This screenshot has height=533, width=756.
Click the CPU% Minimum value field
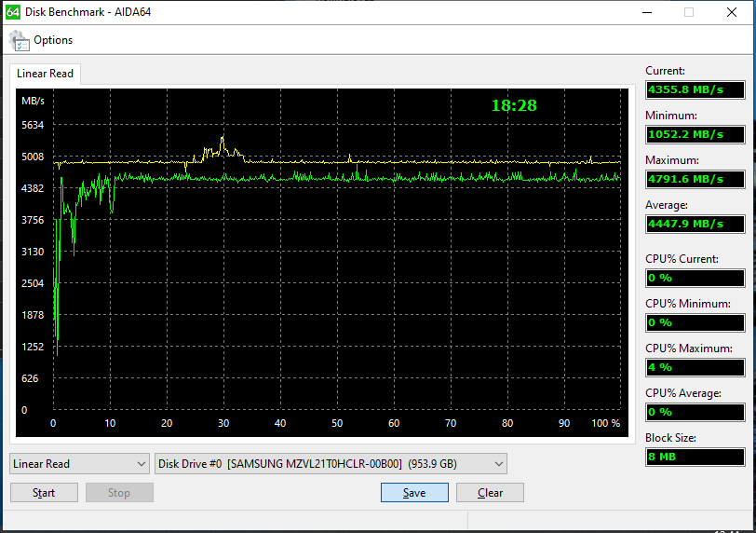click(695, 322)
